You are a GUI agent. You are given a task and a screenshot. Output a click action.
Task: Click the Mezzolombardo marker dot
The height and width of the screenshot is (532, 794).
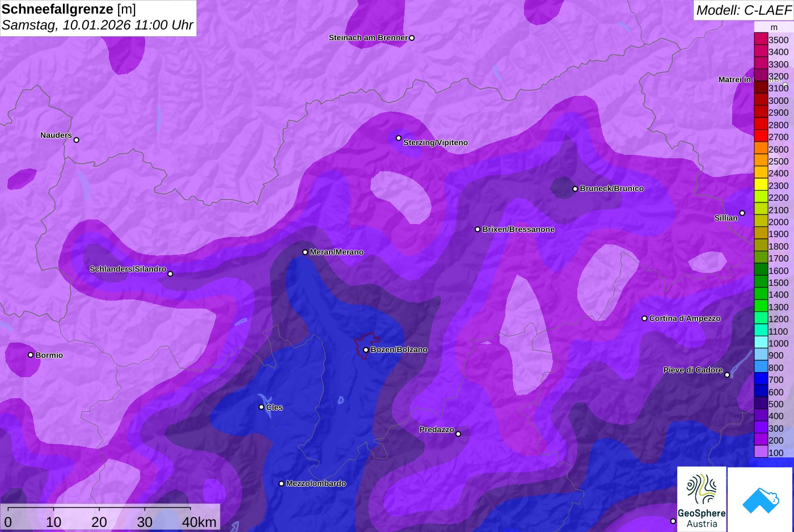pyautogui.click(x=281, y=484)
